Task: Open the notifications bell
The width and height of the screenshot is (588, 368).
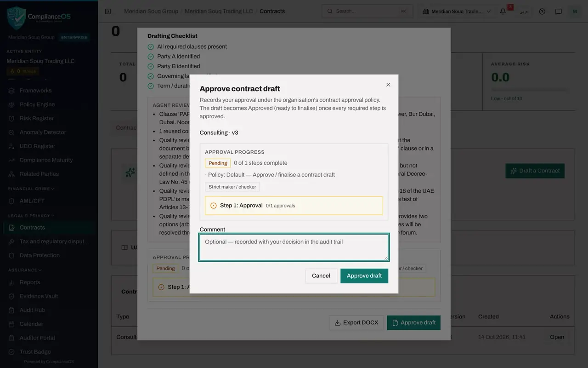Action: pos(503,11)
